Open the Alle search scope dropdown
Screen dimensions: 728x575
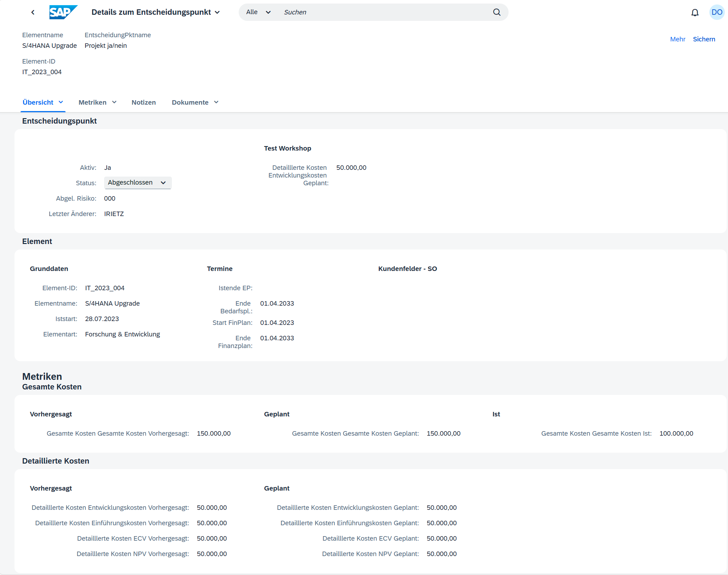tap(258, 12)
